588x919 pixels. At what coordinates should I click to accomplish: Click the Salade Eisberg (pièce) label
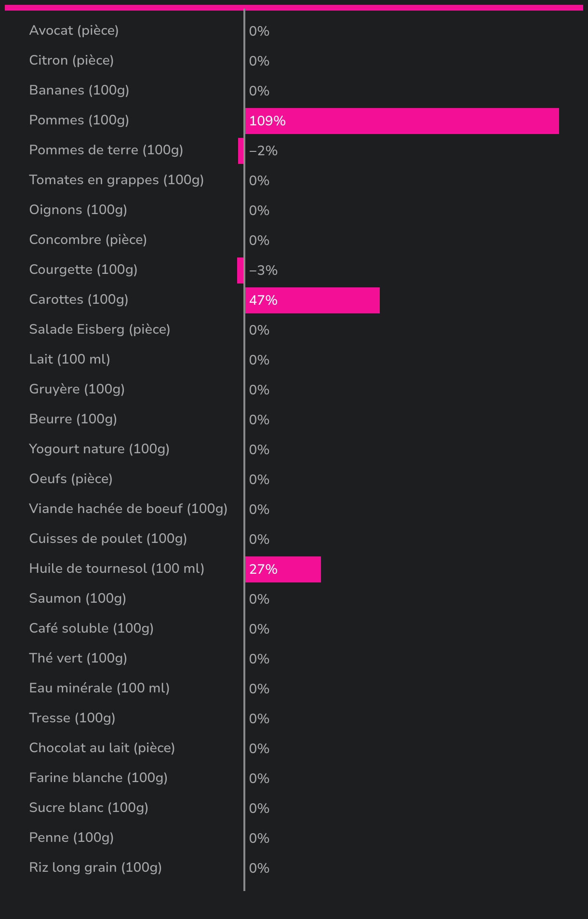99,329
